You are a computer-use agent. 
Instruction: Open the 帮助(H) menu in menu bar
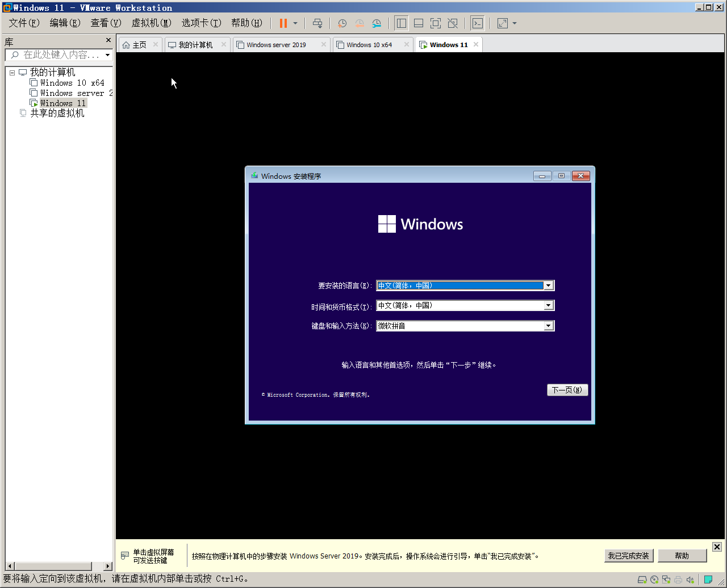coord(246,23)
